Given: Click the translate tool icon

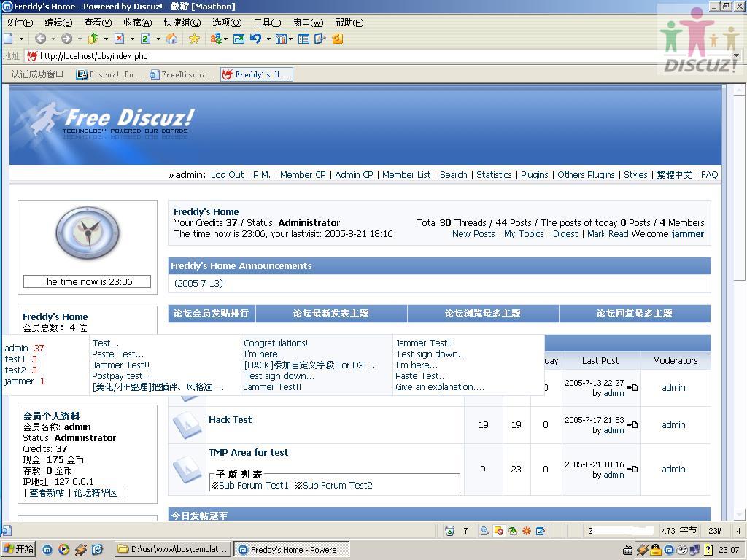Looking at the screenshot, I should (x=216, y=39).
